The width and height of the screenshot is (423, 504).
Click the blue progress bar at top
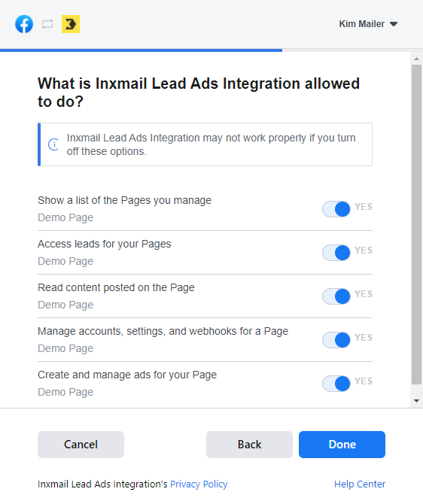[x=141, y=50]
